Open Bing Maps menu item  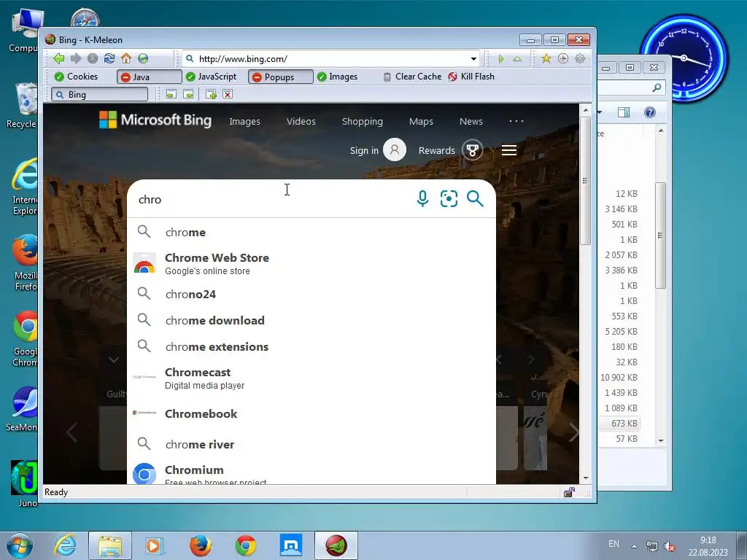421,122
